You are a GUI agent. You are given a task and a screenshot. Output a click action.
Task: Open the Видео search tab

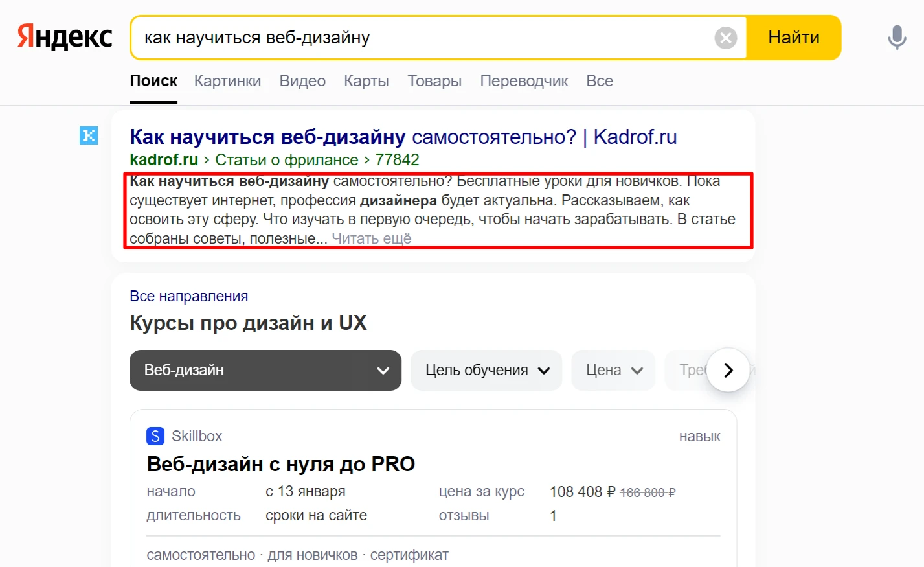pyautogui.click(x=302, y=80)
